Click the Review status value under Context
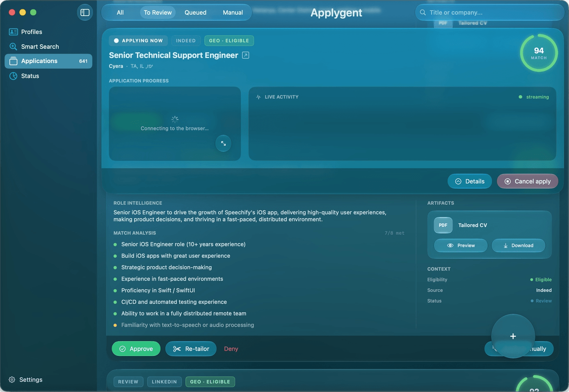This screenshot has height=392, width=569. pyautogui.click(x=541, y=301)
